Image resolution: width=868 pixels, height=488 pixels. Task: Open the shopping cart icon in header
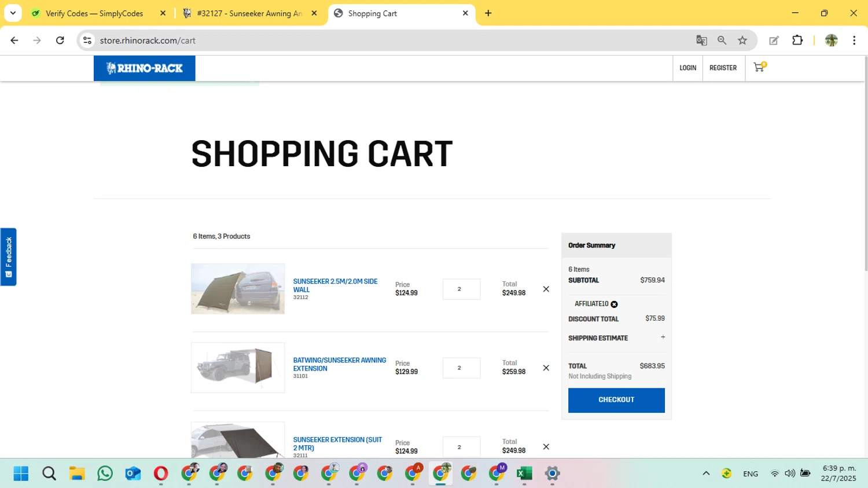(x=759, y=68)
